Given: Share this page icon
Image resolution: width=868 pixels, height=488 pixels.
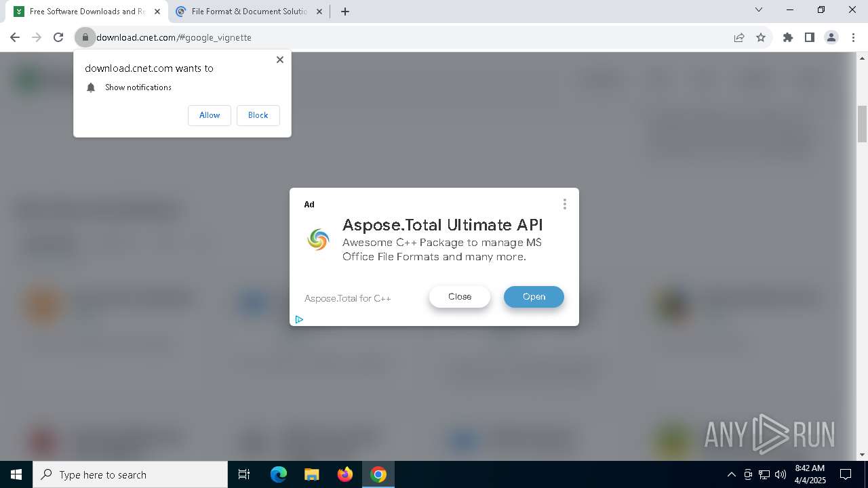Looking at the screenshot, I should tap(739, 37).
